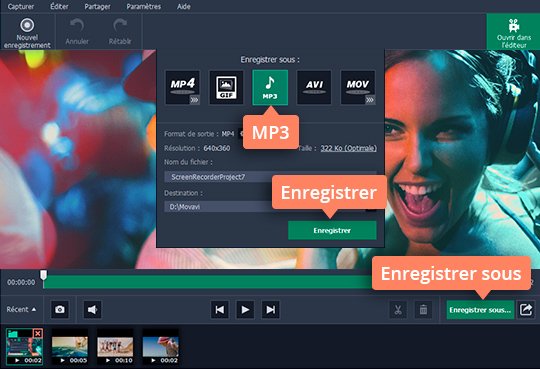540x369 pixels.
Task: Mute audio with the speaker icon
Action: tap(92, 309)
